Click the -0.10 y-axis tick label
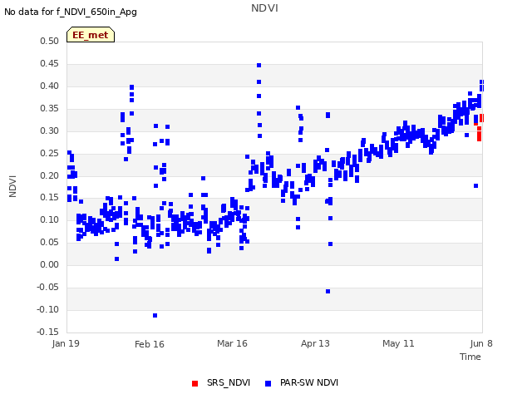This screenshot has height=399, width=532. coord(48,309)
